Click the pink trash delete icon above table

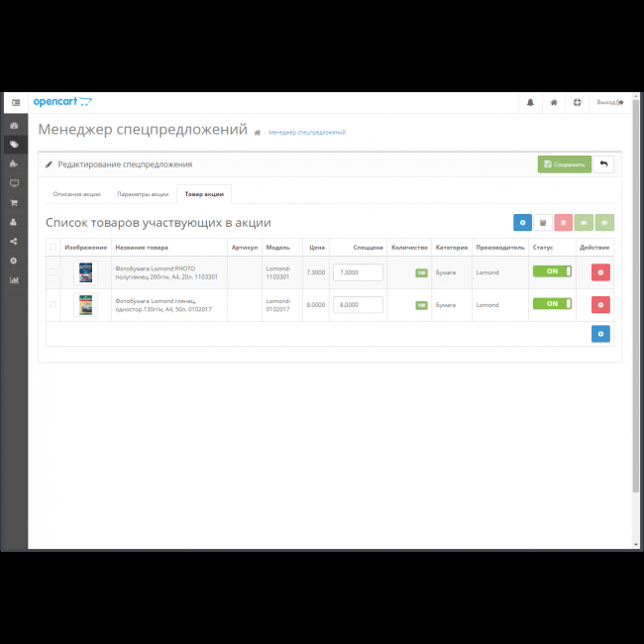tap(564, 223)
